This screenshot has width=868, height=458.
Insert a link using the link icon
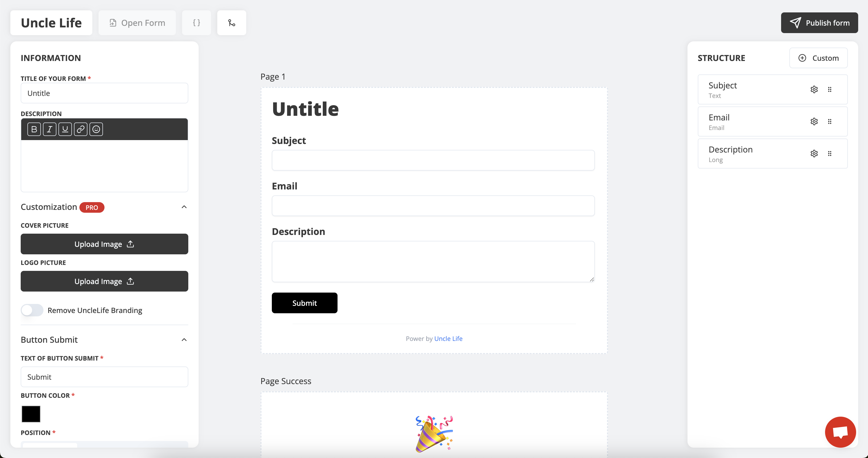click(x=80, y=129)
